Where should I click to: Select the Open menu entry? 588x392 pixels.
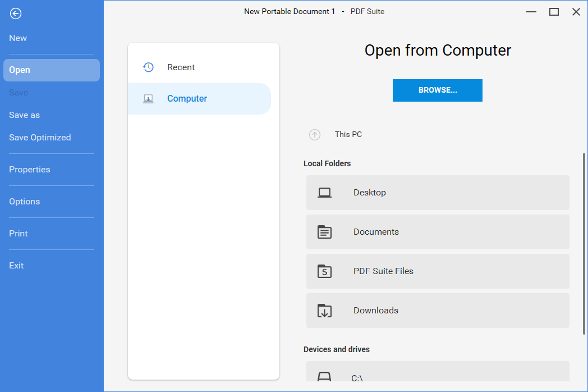(x=52, y=70)
